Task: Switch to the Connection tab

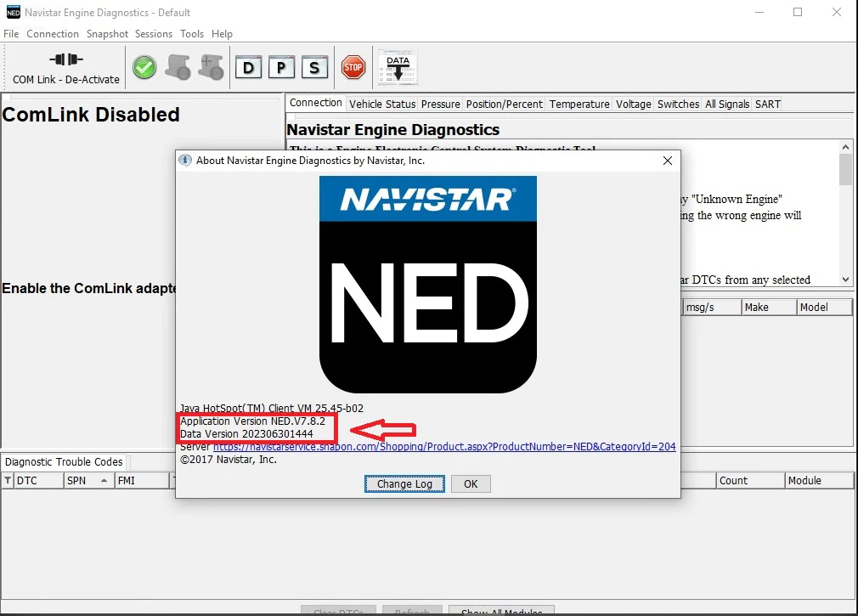Action: point(316,103)
